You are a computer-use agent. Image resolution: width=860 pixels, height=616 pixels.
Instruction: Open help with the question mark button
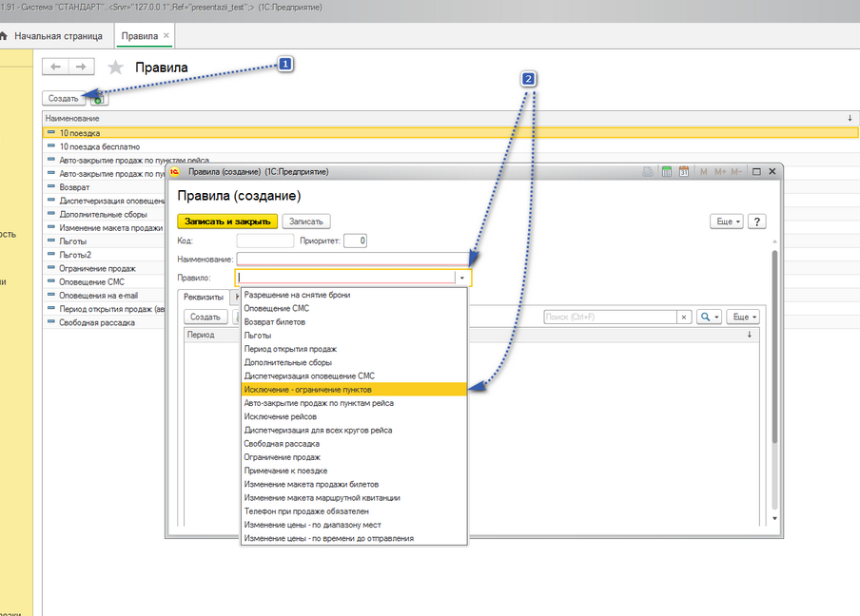(x=757, y=221)
